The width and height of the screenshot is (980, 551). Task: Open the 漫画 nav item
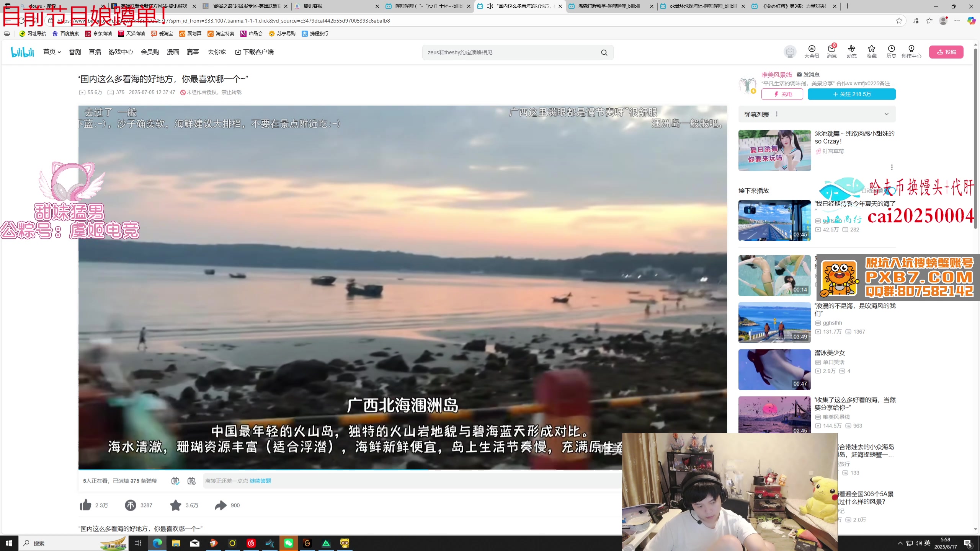coord(173,52)
